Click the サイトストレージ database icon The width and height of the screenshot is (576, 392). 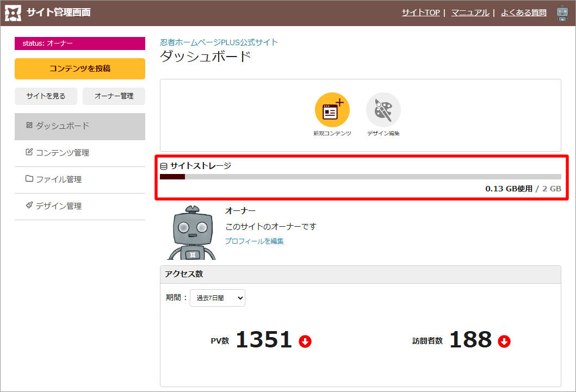tap(163, 166)
